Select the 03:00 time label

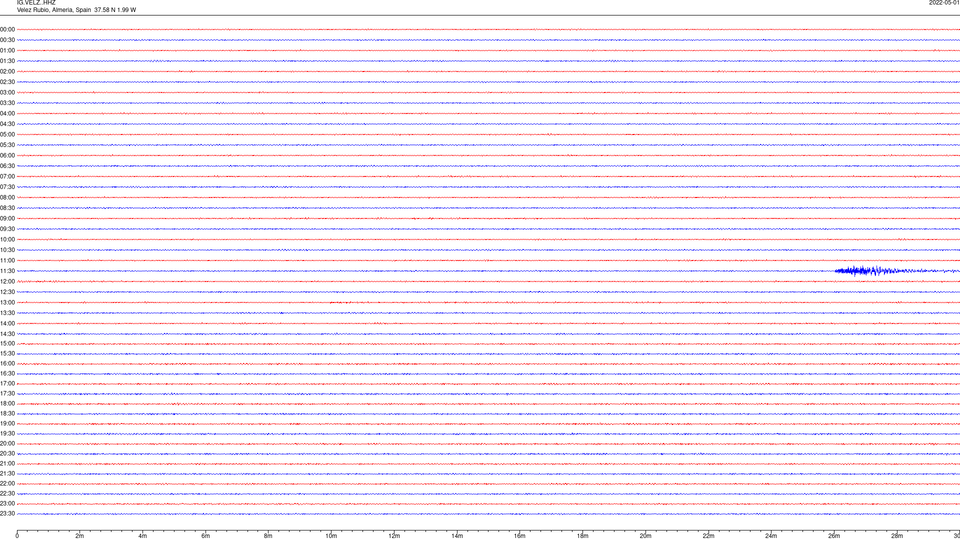pyautogui.click(x=7, y=92)
